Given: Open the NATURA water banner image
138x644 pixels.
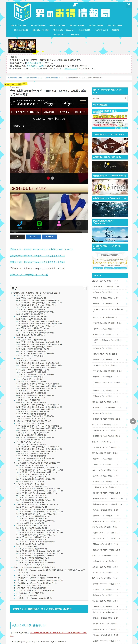Looking at the screenshot, I should 110,209.
